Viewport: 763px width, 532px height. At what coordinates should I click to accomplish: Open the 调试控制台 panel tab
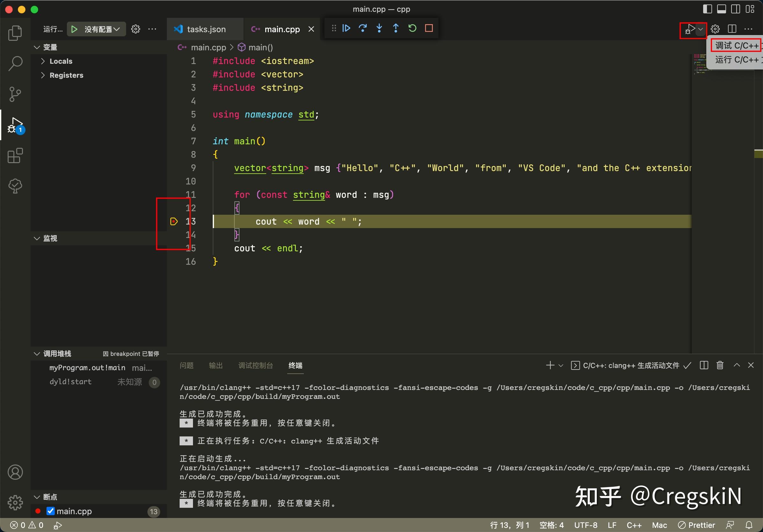click(x=255, y=366)
